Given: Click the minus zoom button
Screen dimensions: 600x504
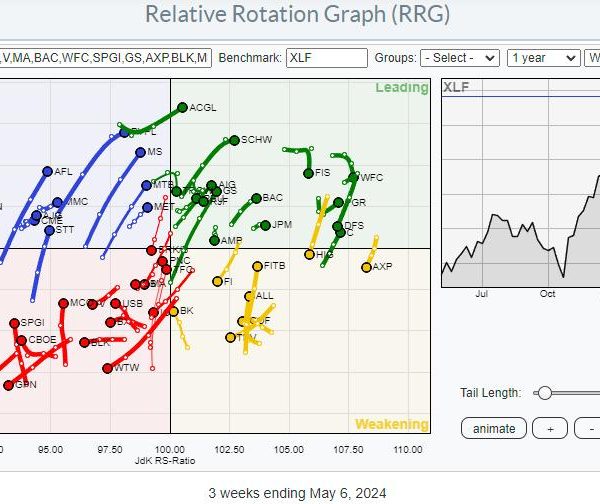Looking at the screenshot, I should 587,428.
